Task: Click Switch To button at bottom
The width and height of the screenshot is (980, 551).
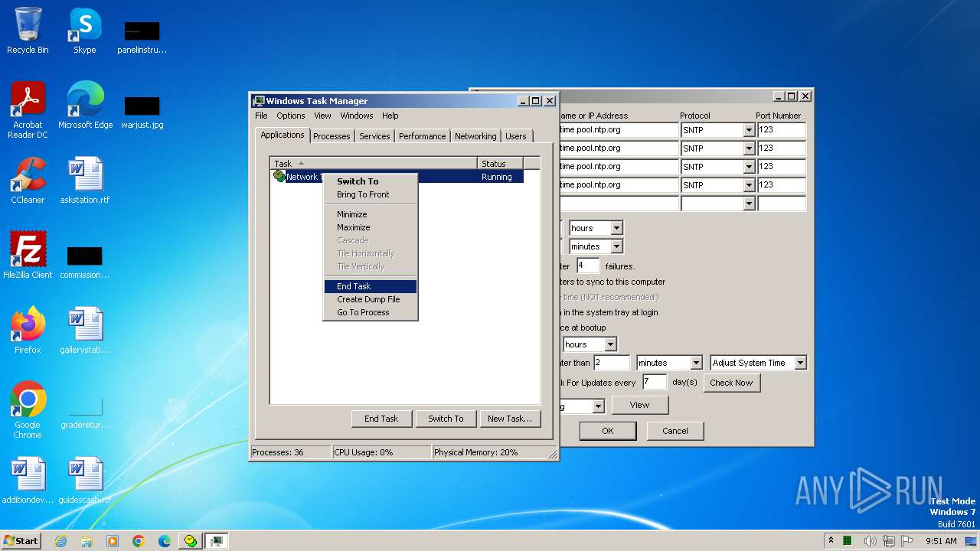Action: [x=446, y=419]
